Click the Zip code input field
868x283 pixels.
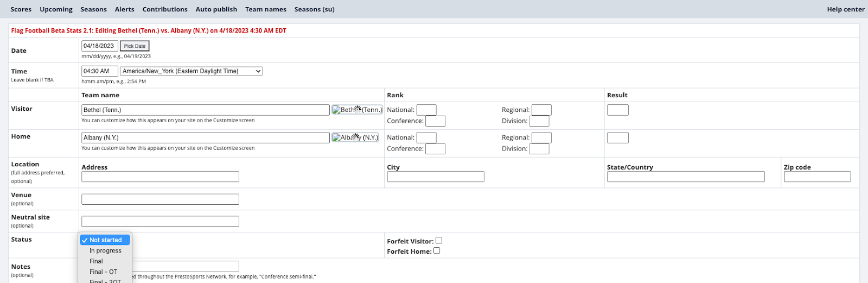816,177
